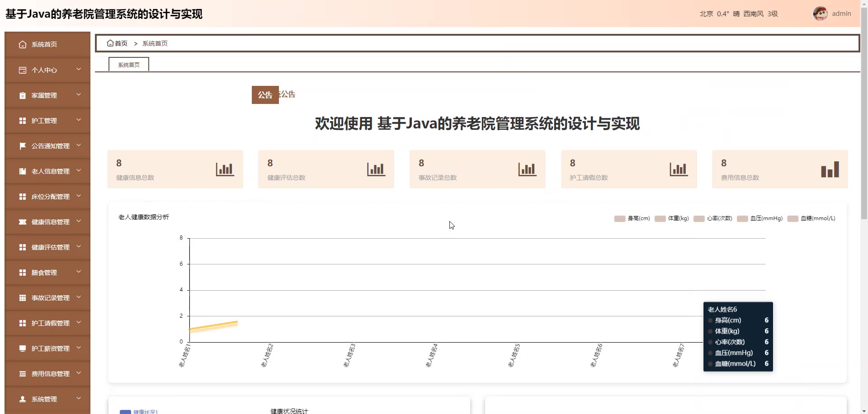Click the 公告 label button
The width and height of the screenshot is (868, 414).
[265, 95]
